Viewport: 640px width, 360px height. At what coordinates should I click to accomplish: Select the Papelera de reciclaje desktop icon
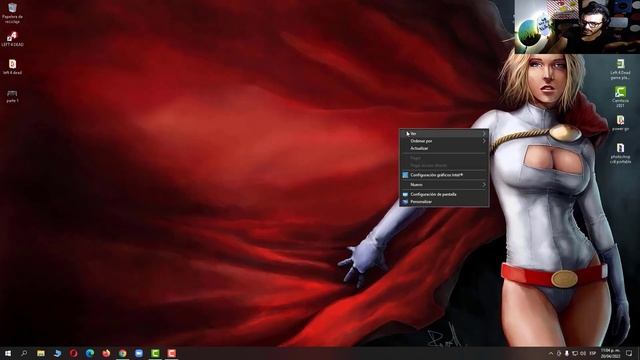(x=12, y=12)
